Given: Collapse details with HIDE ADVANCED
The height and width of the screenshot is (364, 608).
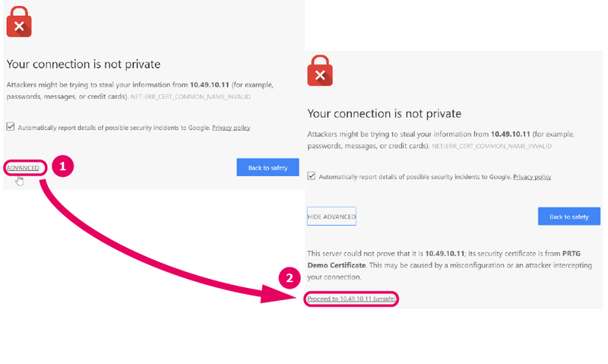Looking at the screenshot, I should click(x=331, y=217).
